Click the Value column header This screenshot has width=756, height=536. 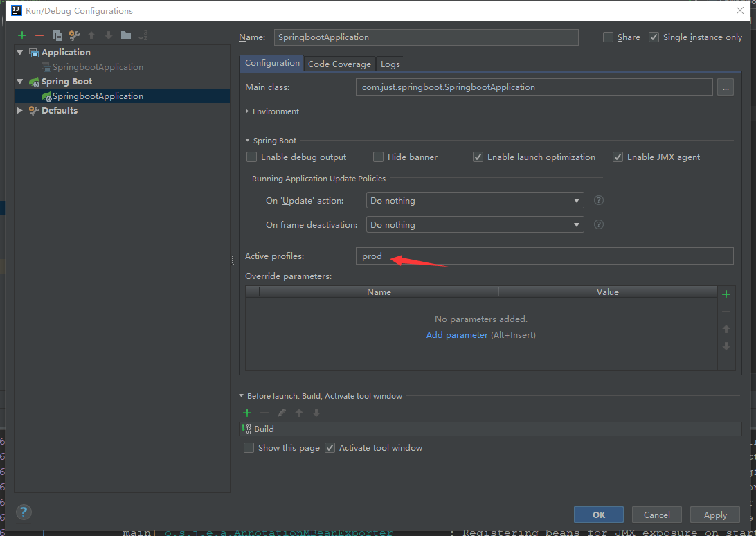(608, 292)
